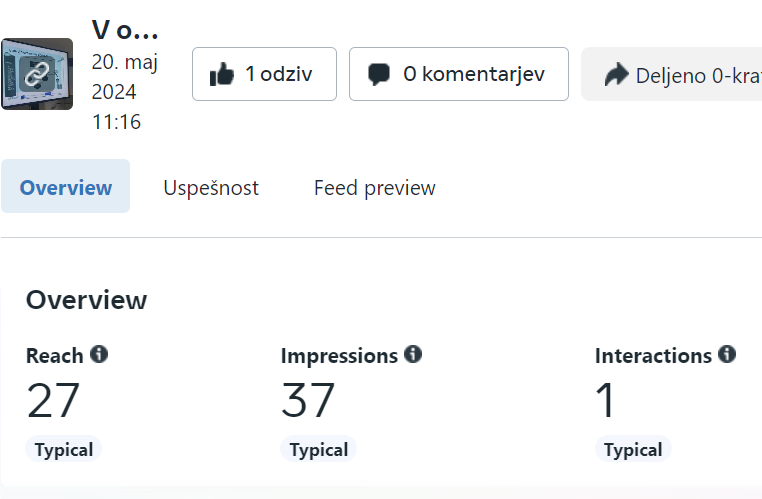
Task: Click the truncated post title 'V o...'
Action: [125, 30]
